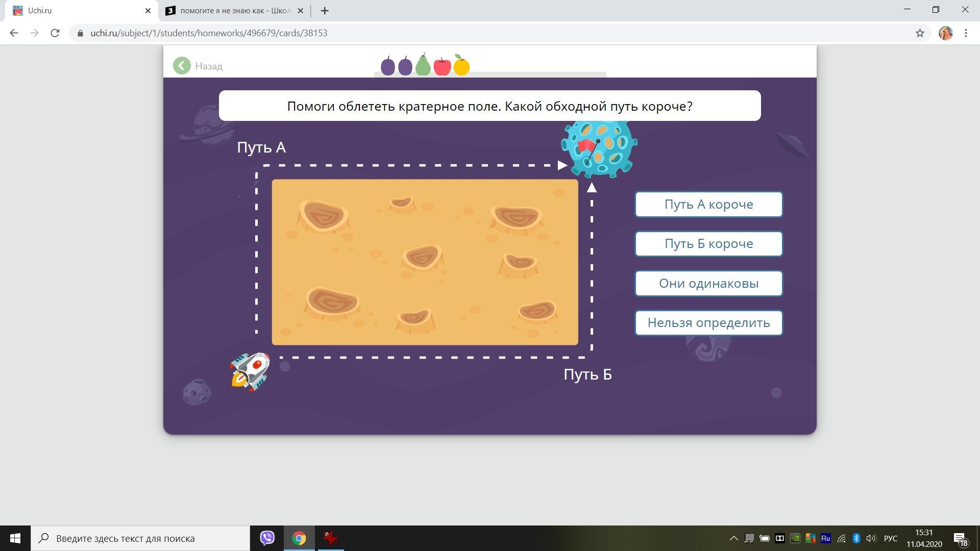Select answer Путь Б короче
This screenshot has width=980, height=551.
coord(708,243)
